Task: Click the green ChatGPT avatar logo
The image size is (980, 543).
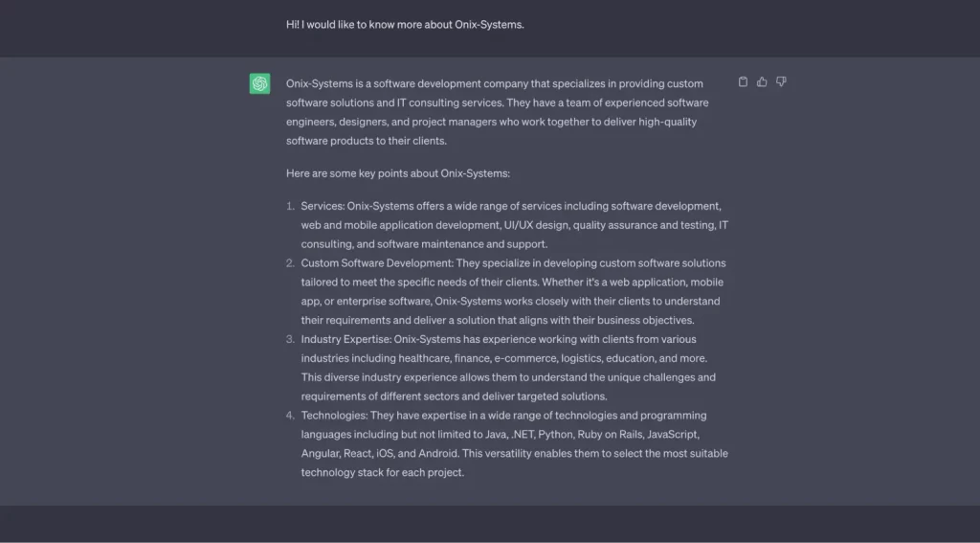Action: click(x=260, y=84)
